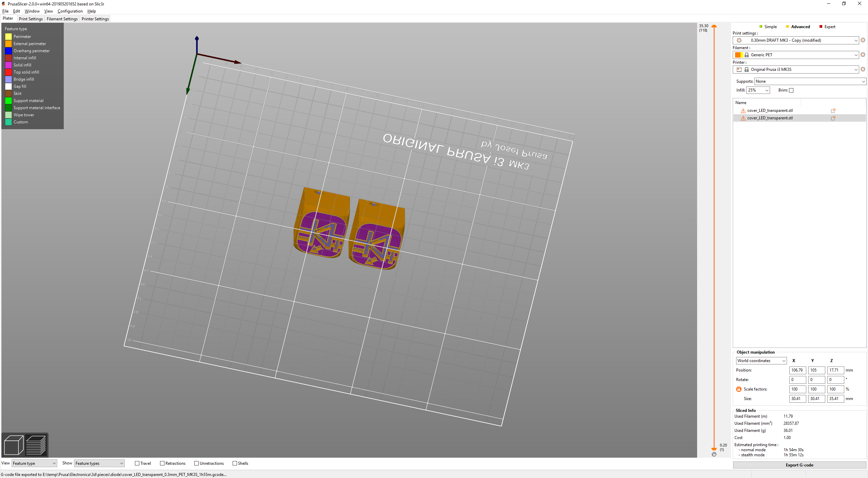Click Position X input field
Viewport: 868px width, 478px height.
click(x=797, y=370)
